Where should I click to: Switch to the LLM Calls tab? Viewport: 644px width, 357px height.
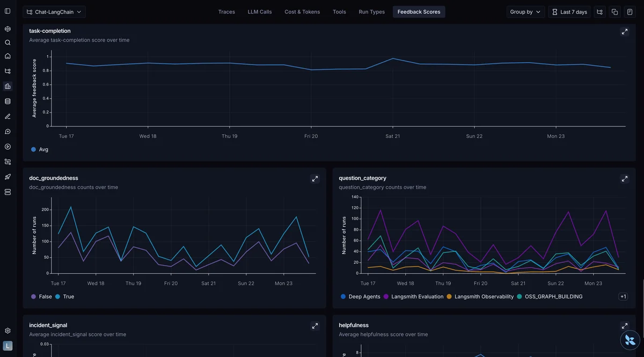coord(260,12)
